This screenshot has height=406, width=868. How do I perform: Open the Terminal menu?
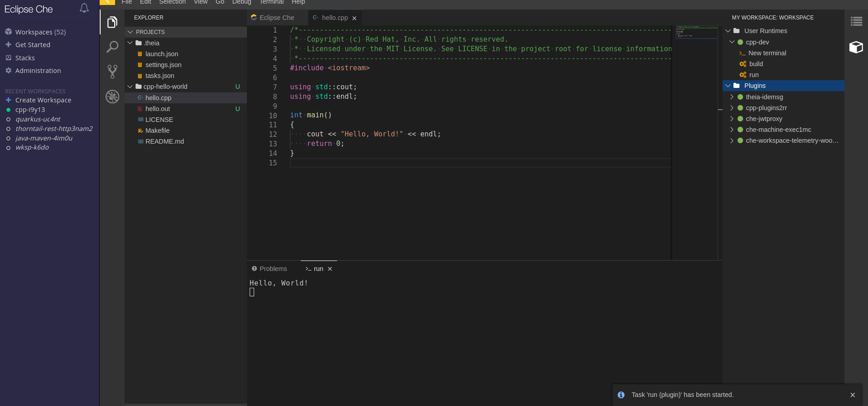point(271,2)
